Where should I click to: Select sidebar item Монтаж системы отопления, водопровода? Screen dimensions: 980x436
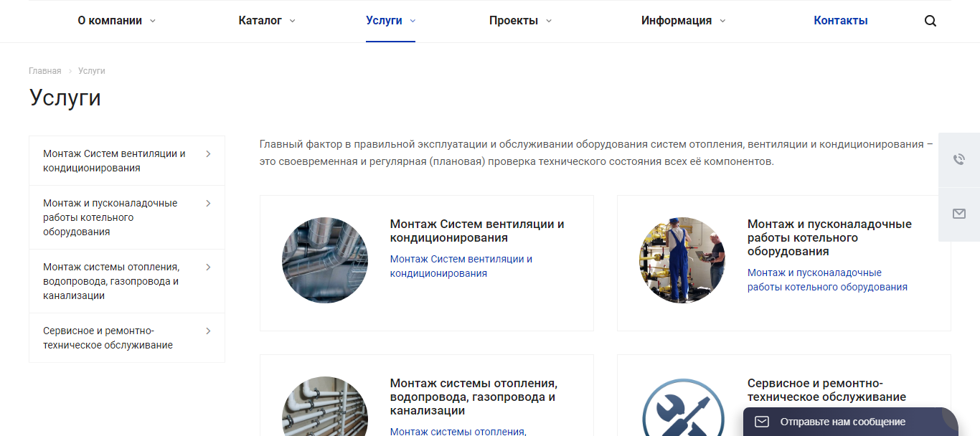(127, 281)
